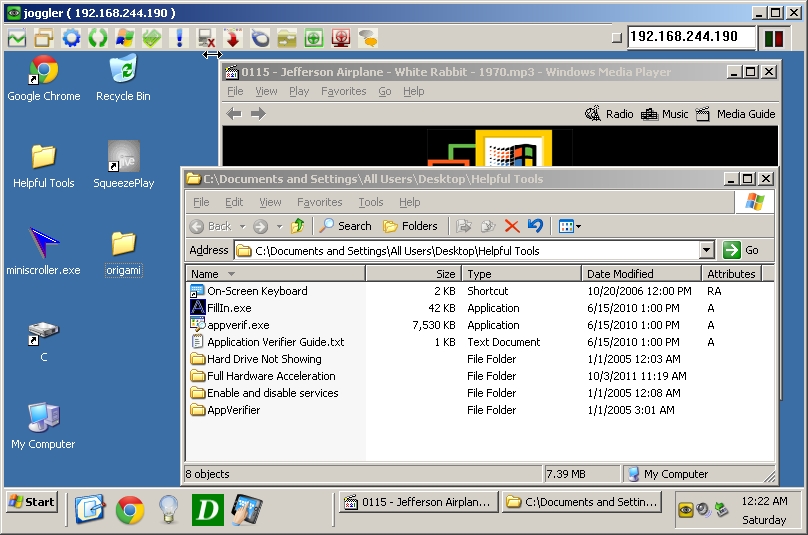Click the lightbulb quick launch icon
This screenshot has height=535, width=808.
(169, 510)
